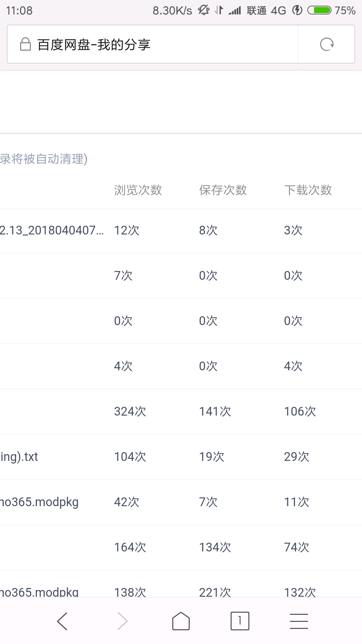
Task: Tap the browser refresh icon
Action: pos(326,44)
